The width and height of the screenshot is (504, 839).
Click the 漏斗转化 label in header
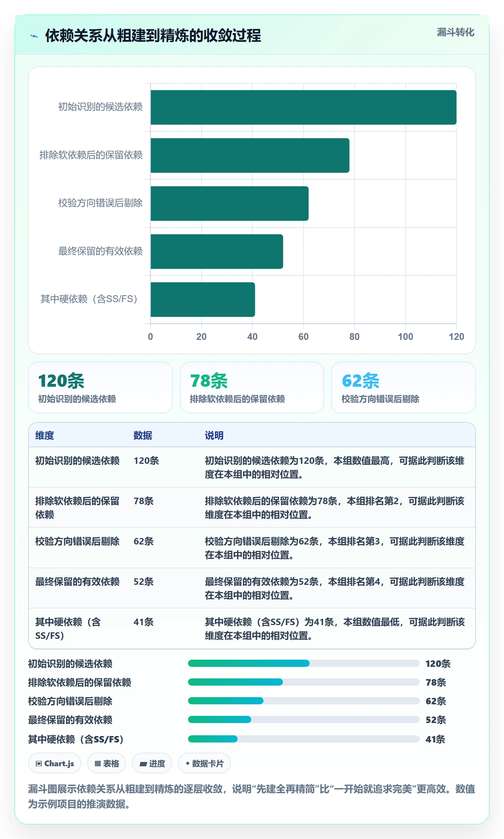455,32
